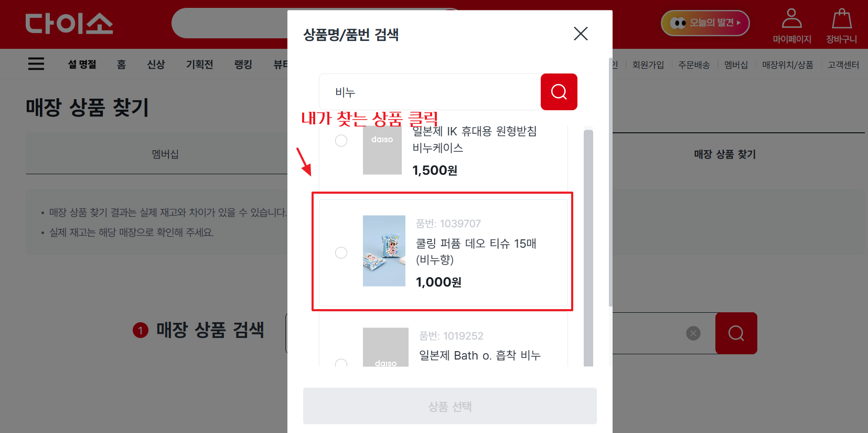Open the 고객센터 link
This screenshot has width=868, height=433.
point(843,65)
